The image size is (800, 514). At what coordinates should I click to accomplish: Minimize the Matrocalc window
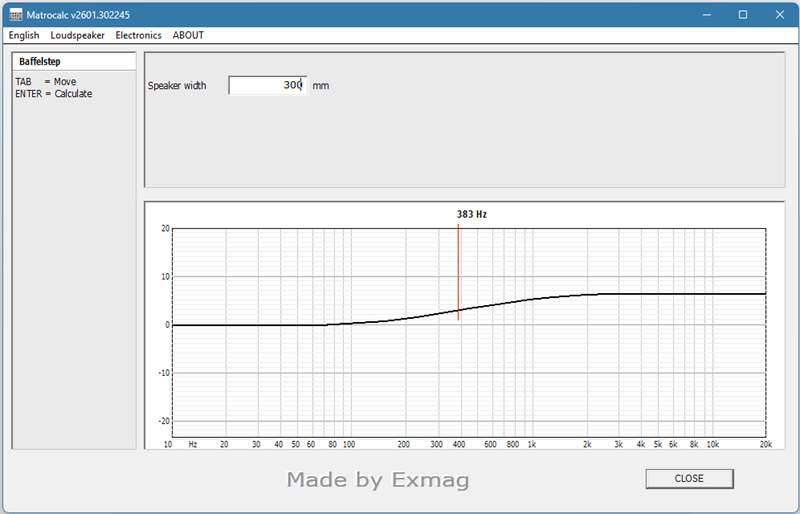pos(706,15)
